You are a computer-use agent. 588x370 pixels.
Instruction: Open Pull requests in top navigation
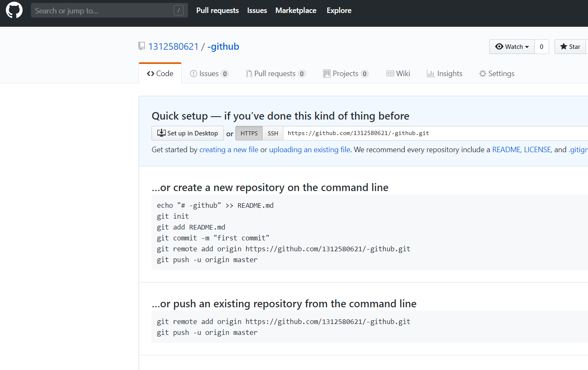[218, 10]
